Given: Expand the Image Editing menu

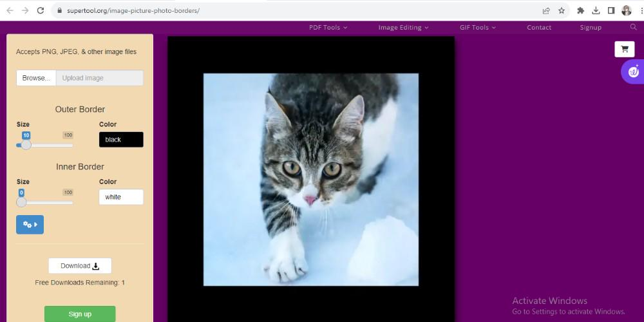Looking at the screenshot, I should (x=403, y=28).
